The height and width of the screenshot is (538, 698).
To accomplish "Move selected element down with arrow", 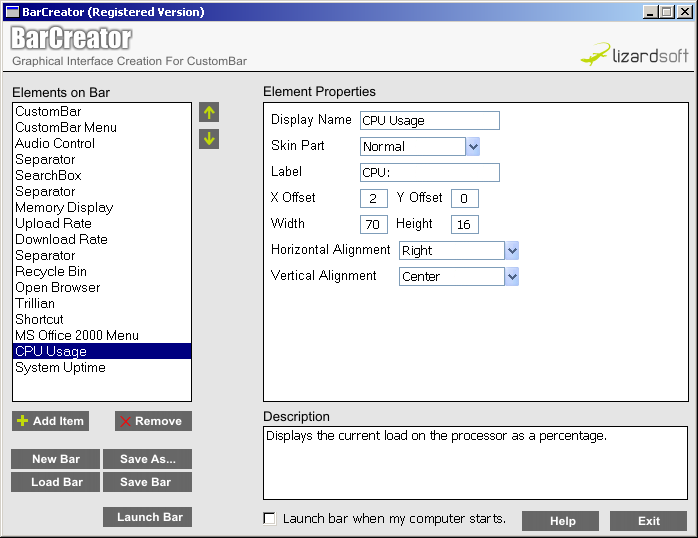I will pyautogui.click(x=209, y=139).
